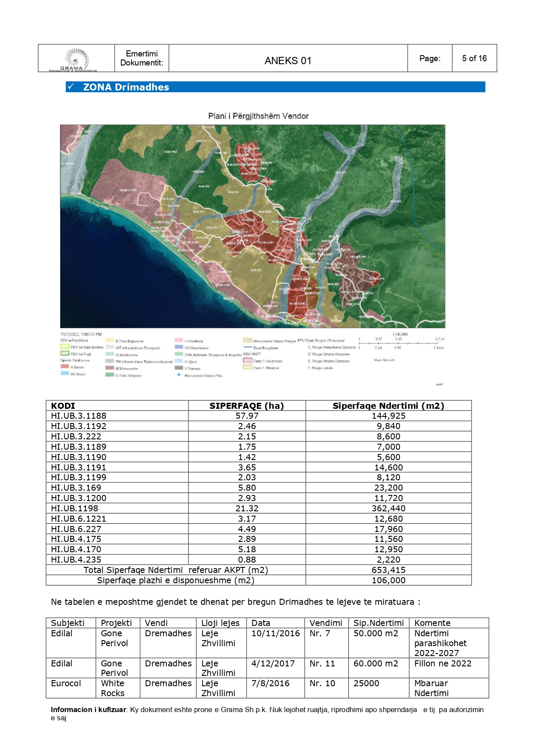Click the 653,415 total construction area cell
The image size is (535, 756).
point(388,570)
